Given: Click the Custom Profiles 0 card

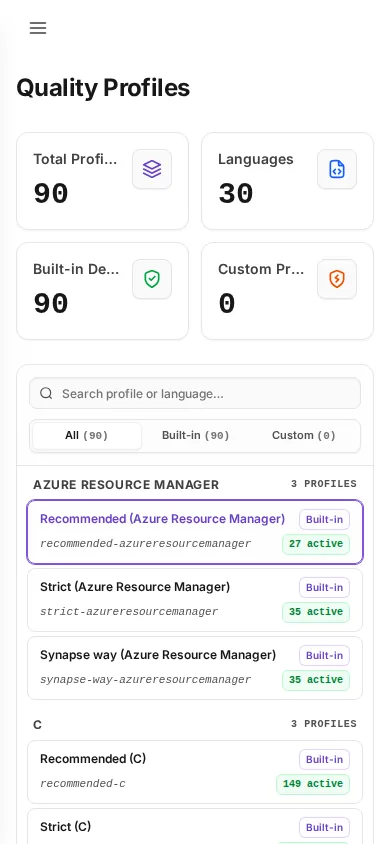Looking at the screenshot, I should point(287,291).
